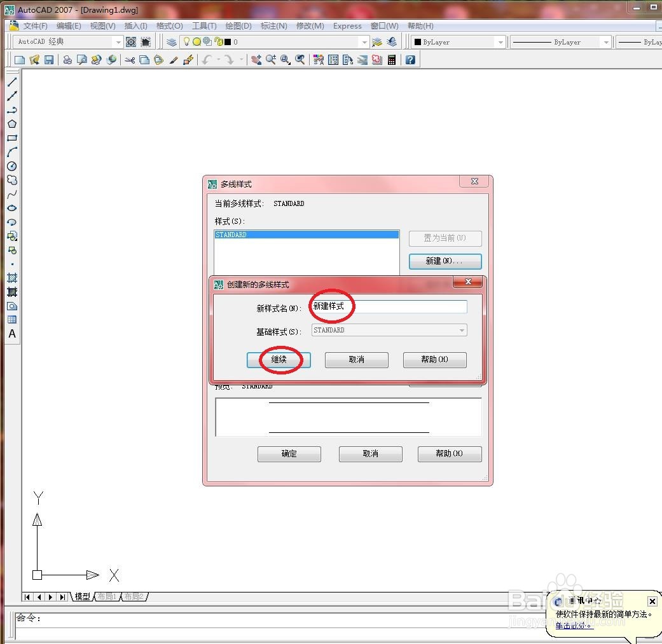
Task: Click 帮助(H) in 创建新的多线样式 dialog
Action: pyautogui.click(x=435, y=360)
